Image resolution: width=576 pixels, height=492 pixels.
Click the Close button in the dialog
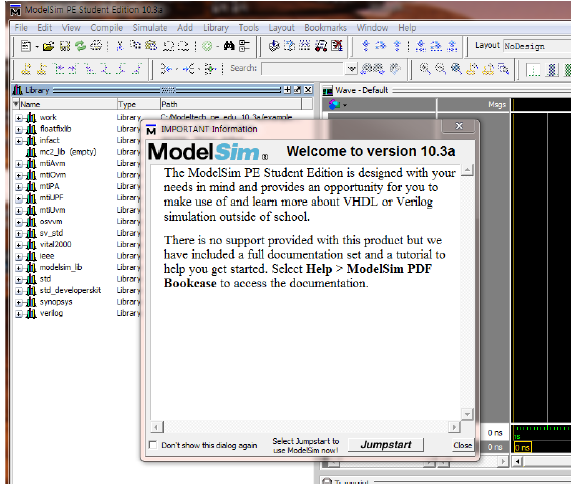[462, 445]
